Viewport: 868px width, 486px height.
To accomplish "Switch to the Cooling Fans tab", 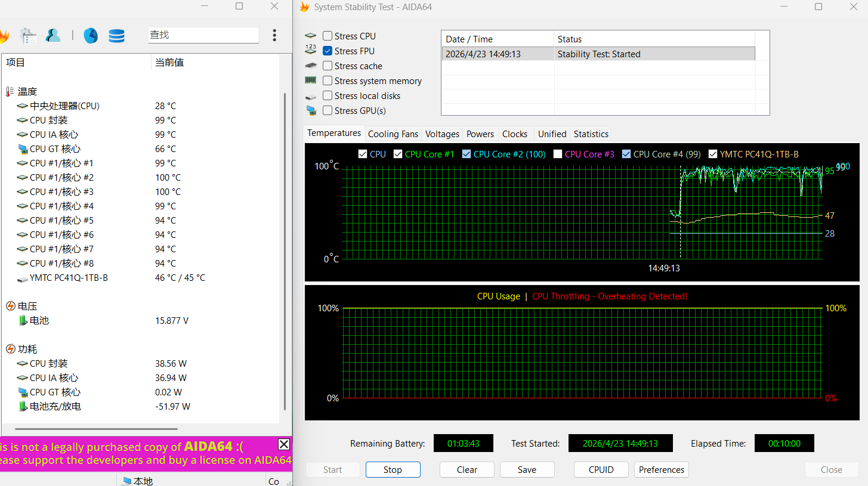I will coord(393,134).
